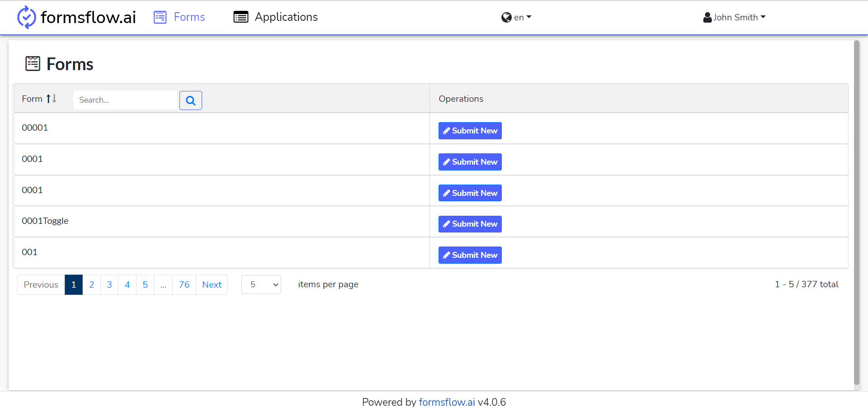The height and width of the screenshot is (408, 868).
Task: Open the items per page dropdown
Action: coord(261,285)
